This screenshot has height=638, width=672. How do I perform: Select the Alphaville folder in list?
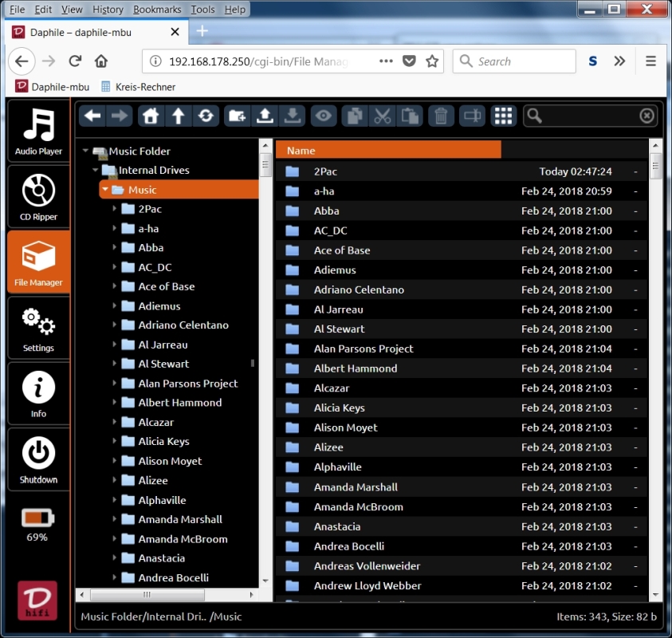click(461, 467)
